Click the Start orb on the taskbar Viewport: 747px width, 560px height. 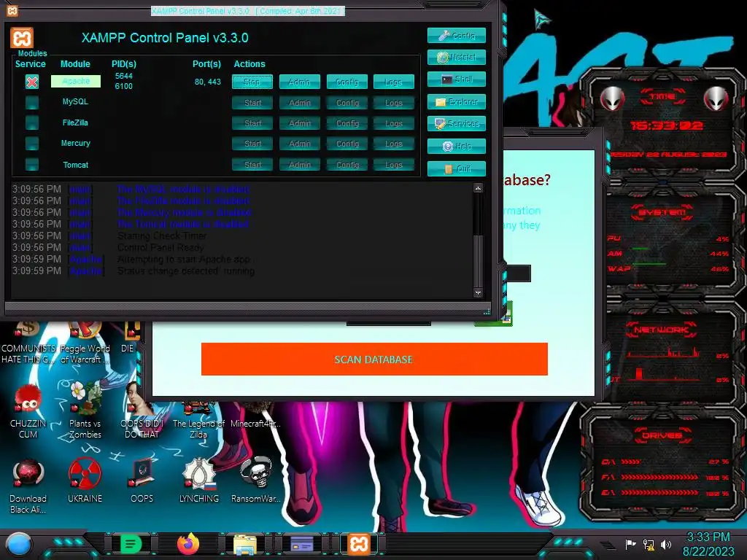19,544
